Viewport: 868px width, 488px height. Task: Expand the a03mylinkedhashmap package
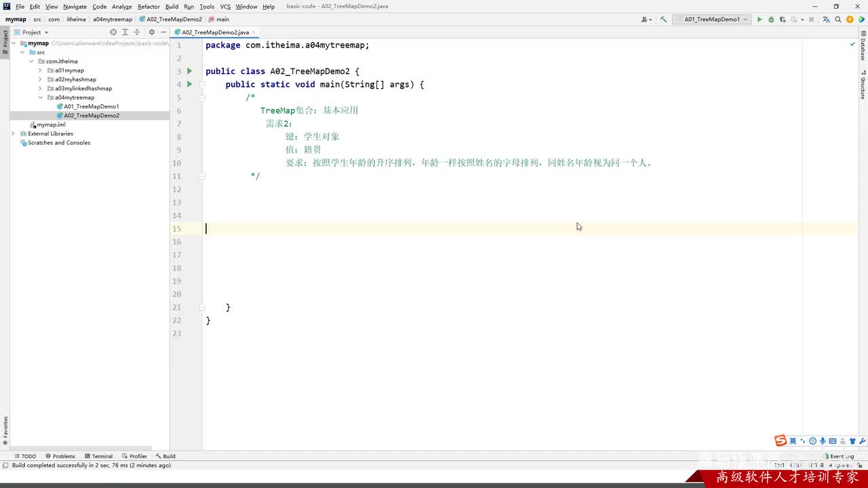[x=41, y=88]
